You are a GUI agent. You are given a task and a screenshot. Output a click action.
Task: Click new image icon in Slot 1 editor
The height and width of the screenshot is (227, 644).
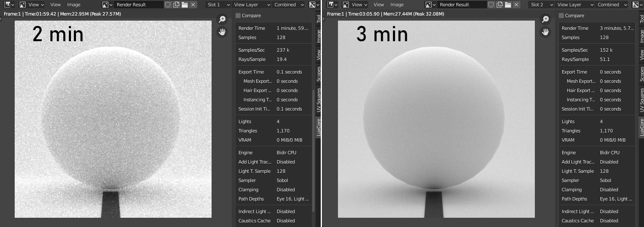176,5
